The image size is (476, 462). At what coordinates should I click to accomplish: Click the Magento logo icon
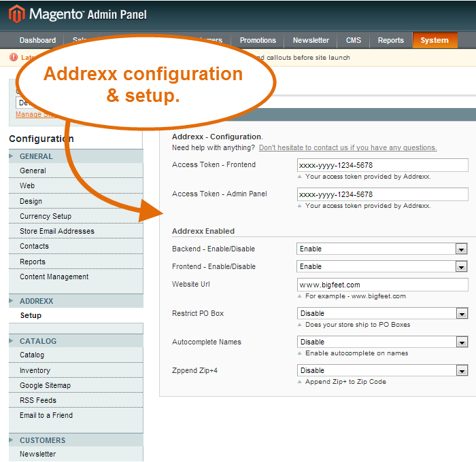17,14
